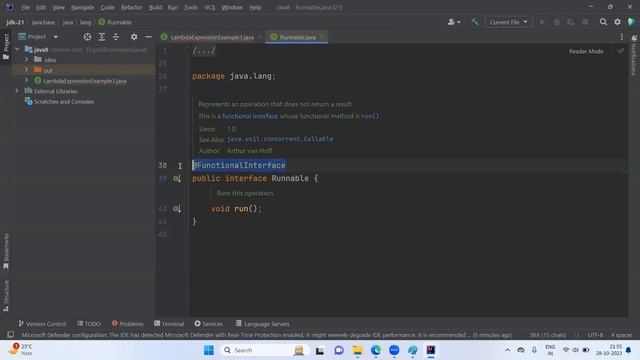Expand the LambdaExpressionExample1.java tree node
This screenshot has width=640, height=360.
(x=27, y=80)
